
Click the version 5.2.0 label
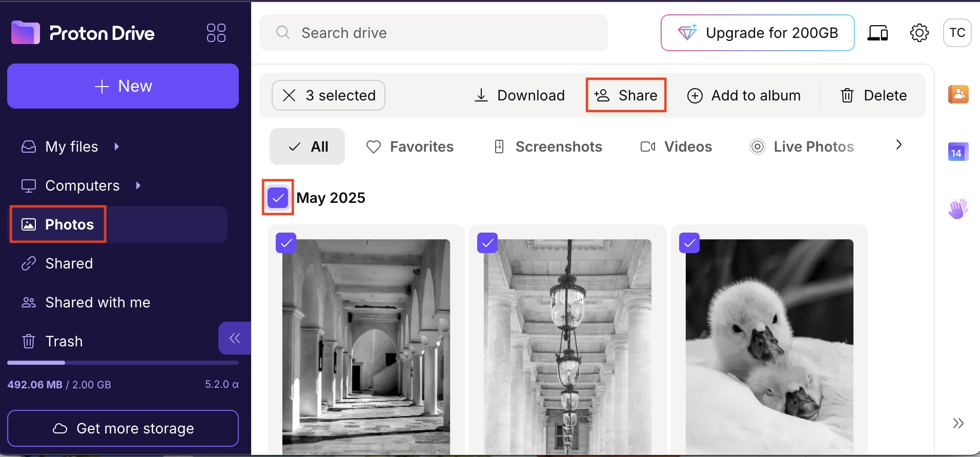click(x=221, y=384)
